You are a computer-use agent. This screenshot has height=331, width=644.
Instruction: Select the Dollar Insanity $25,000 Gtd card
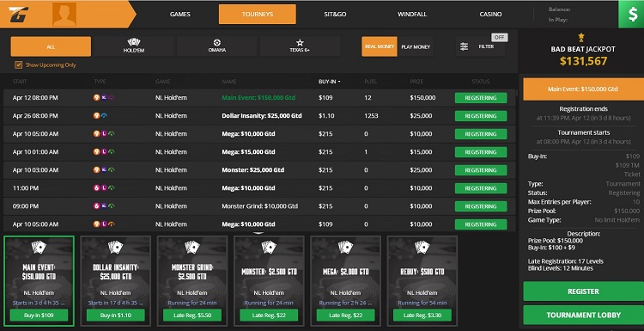pyautogui.click(x=115, y=281)
